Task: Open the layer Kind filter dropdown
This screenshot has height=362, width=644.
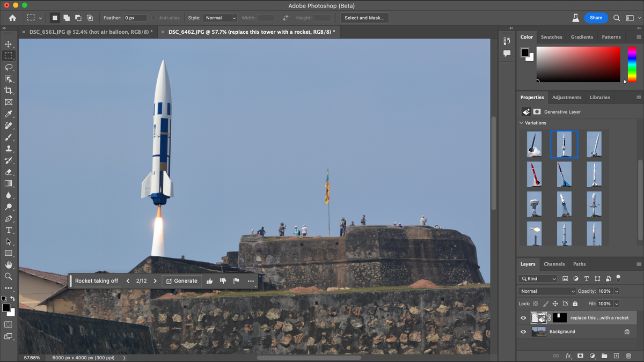Action: click(x=538, y=279)
